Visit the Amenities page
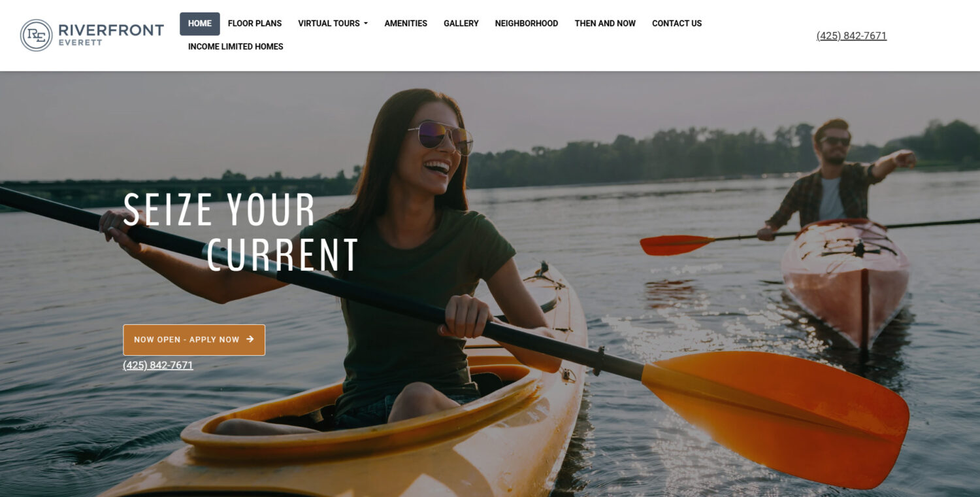 (x=406, y=24)
